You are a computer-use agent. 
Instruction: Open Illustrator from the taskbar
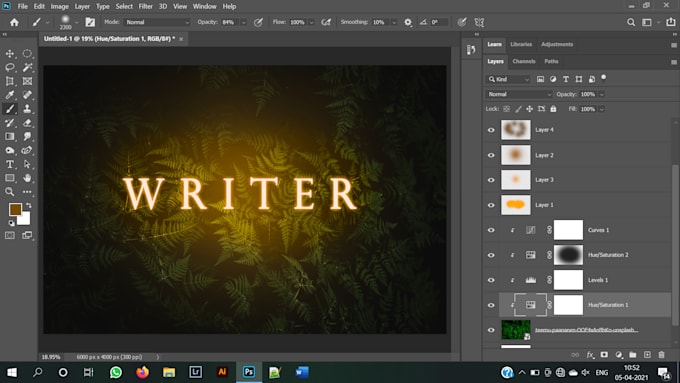pyautogui.click(x=222, y=372)
